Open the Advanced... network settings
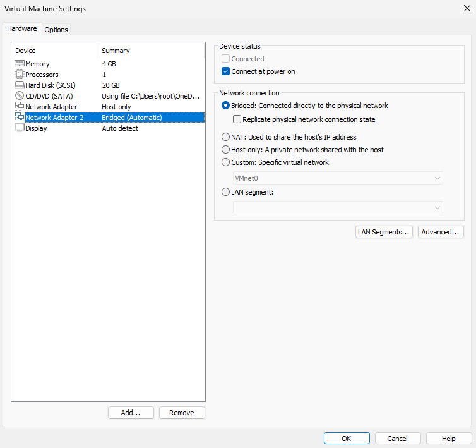Screen dimensions: 476x448 coord(441,232)
